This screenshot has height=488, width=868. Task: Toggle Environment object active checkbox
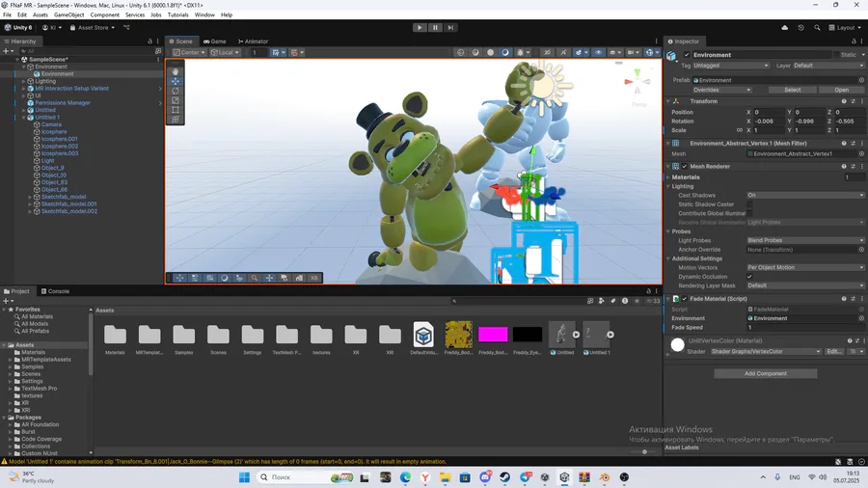[x=687, y=55]
